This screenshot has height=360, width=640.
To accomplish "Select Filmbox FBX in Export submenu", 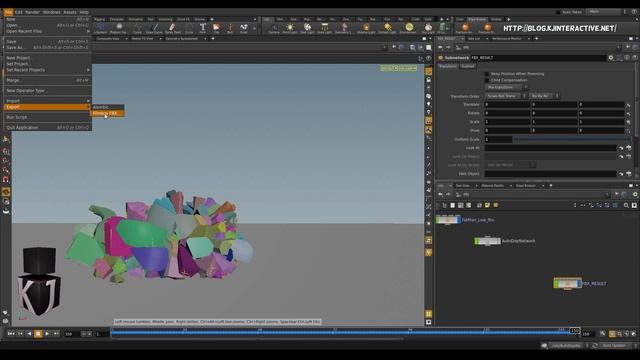I will click(107, 113).
